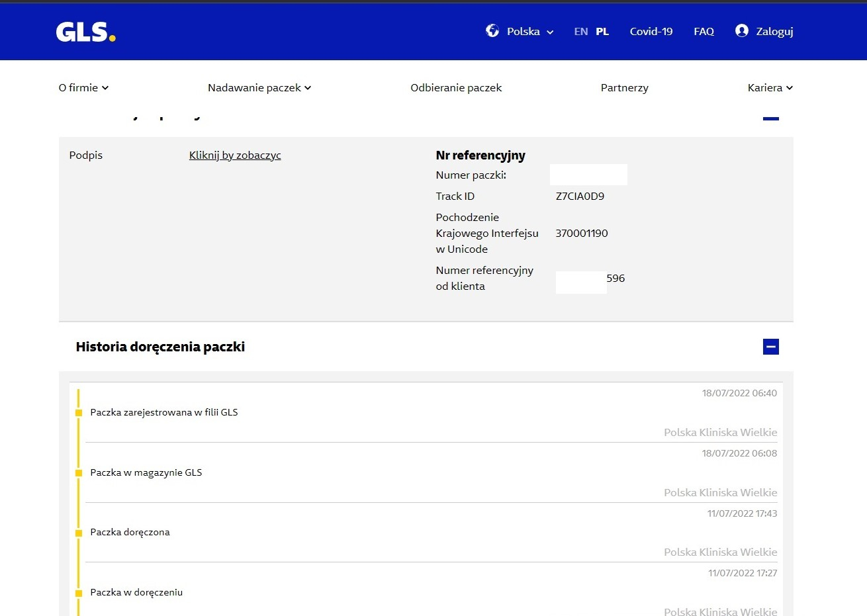The width and height of the screenshot is (867, 616).
Task: Click the Nr referencyjny heading
Action: coord(480,155)
